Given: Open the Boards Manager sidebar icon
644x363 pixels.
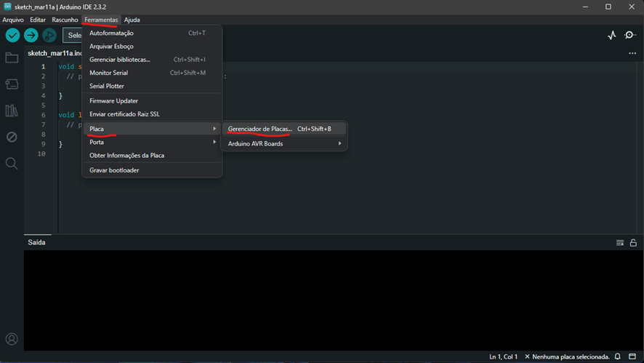Looking at the screenshot, I should click(12, 84).
